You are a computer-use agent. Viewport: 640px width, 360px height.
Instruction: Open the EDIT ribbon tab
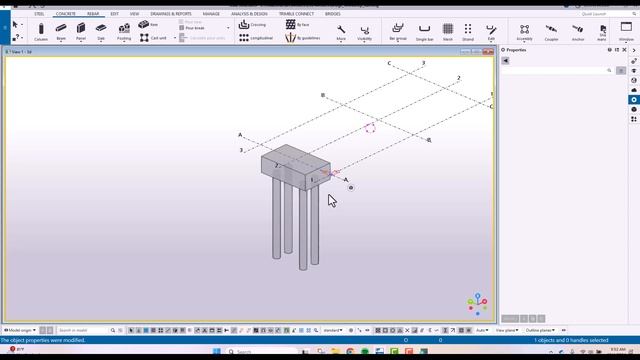pos(114,14)
